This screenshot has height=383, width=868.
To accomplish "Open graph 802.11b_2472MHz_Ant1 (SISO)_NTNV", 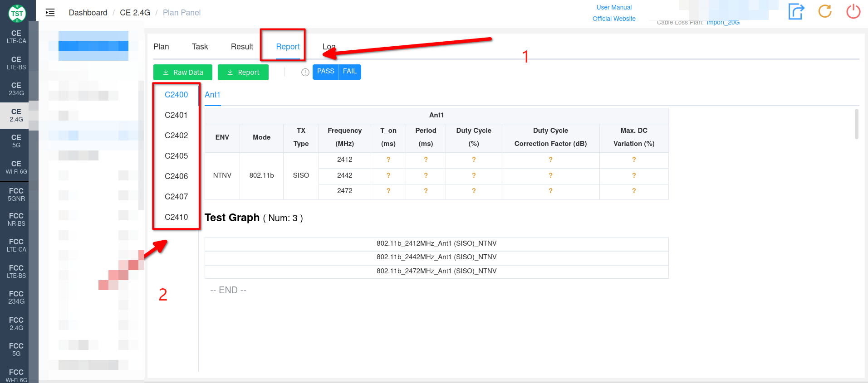I will [436, 271].
